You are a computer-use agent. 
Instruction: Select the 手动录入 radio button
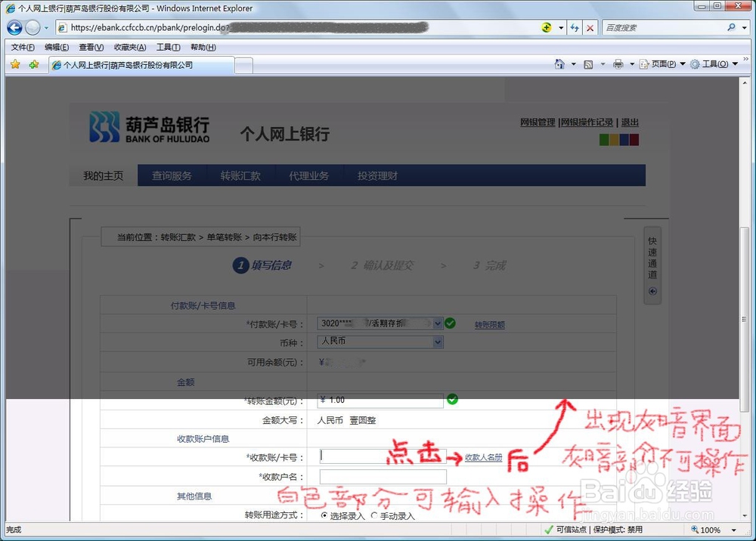coord(374,515)
